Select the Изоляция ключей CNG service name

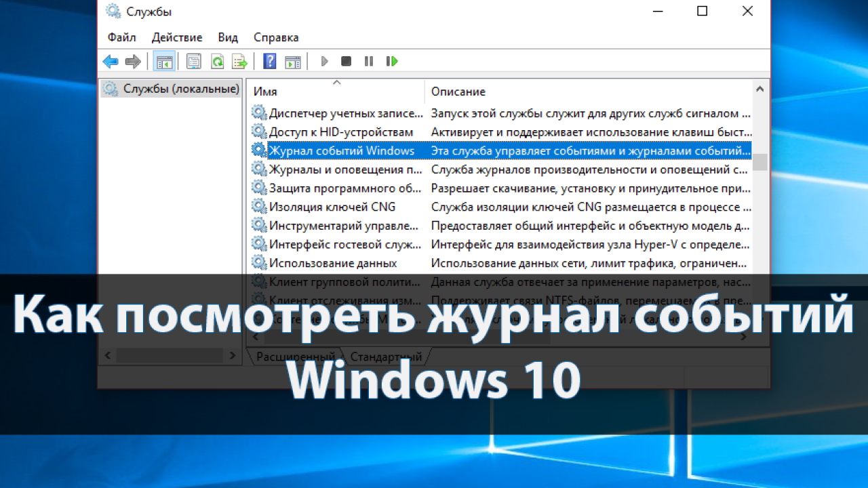(332, 207)
